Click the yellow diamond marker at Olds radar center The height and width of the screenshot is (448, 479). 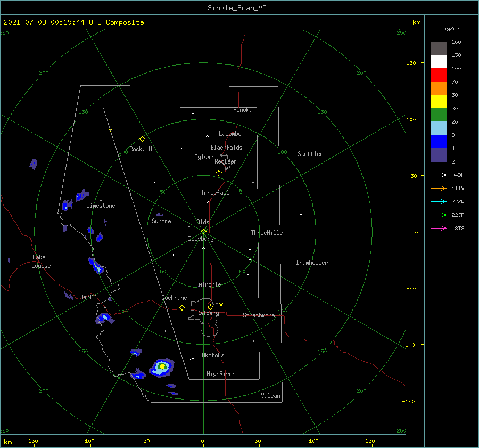tap(203, 232)
